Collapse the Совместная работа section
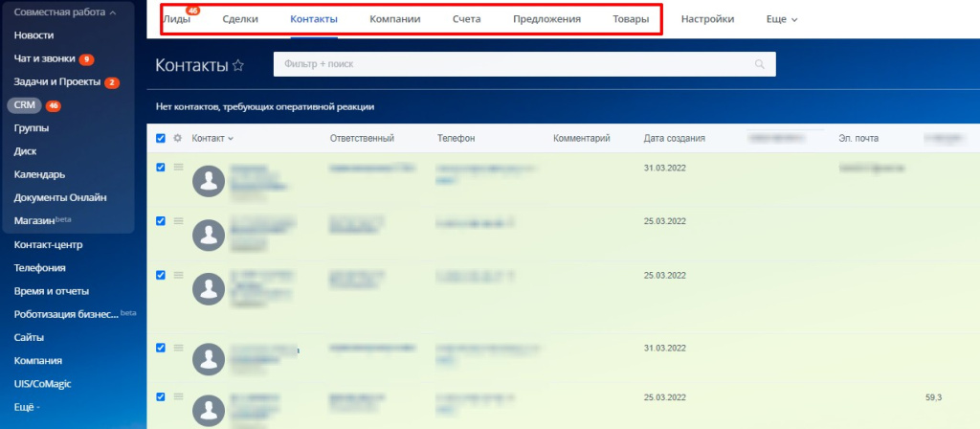This screenshot has width=980, height=429. point(65,11)
